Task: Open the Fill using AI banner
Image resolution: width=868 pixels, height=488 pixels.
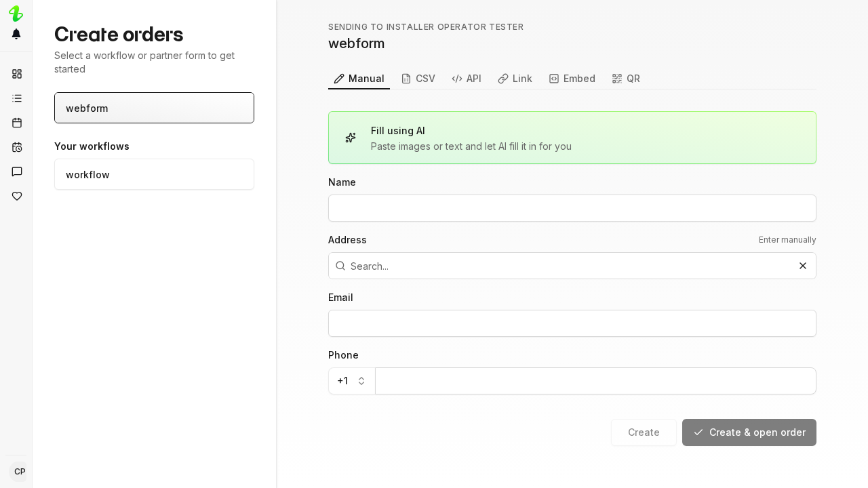Action: pyautogui.click(x=572, y=138)
